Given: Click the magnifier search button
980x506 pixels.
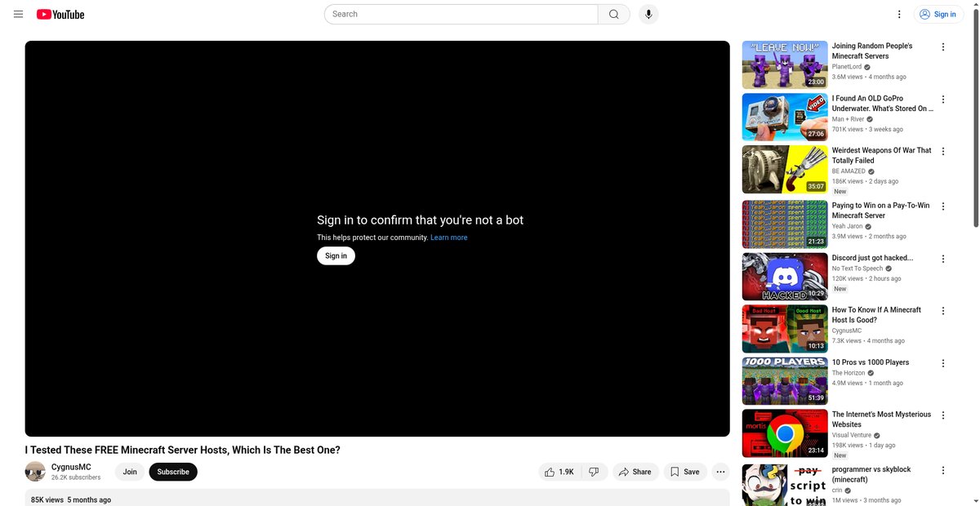Looking at the screenshot, I should point(614,14).
